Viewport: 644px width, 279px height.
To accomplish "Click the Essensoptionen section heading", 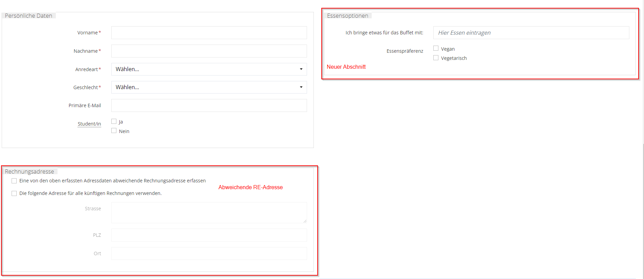I will click(348, 16).
